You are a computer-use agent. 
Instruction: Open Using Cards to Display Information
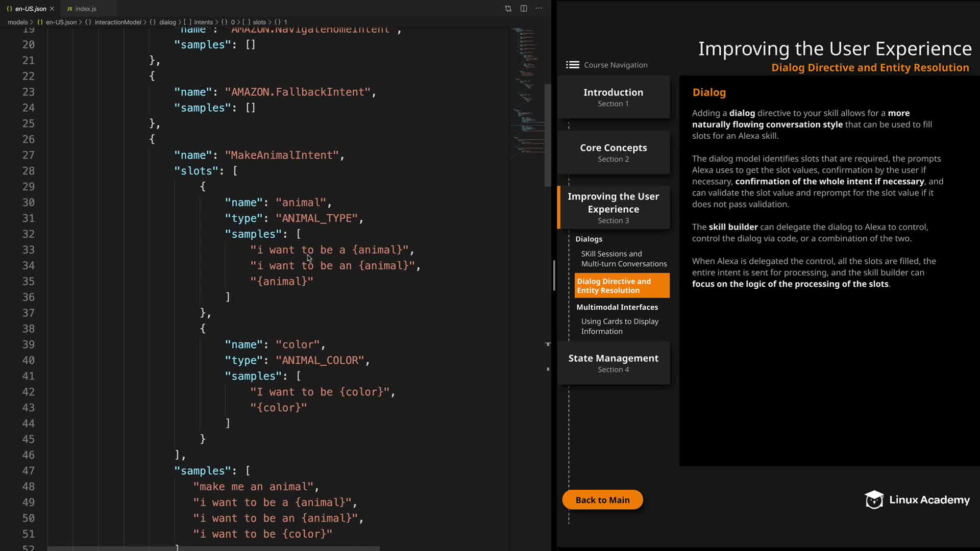click(619, 326)
